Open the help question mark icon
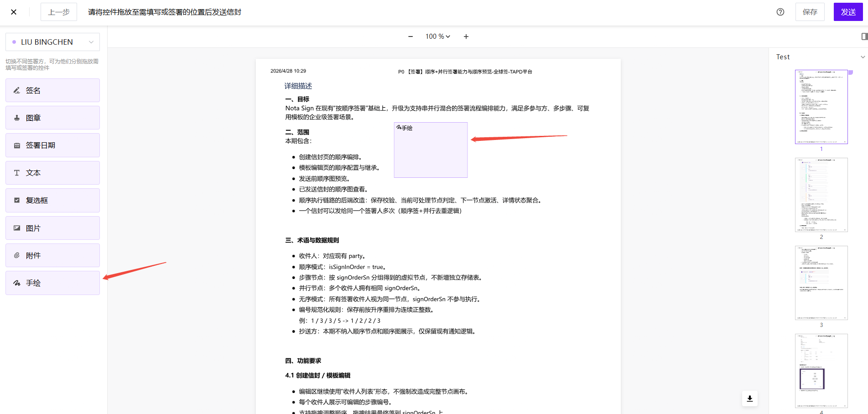This screenshot has height=414, width=868. tap(780, 12)
